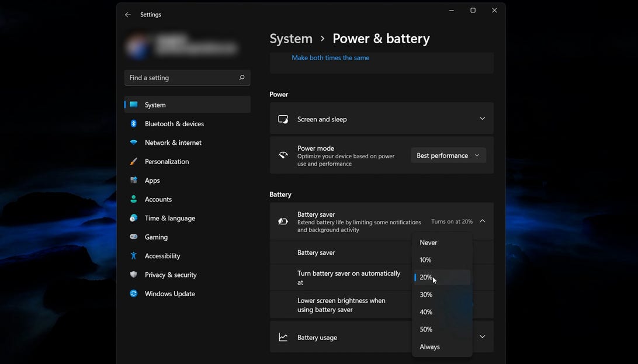Go back with the Settings back arrow

tap(128, 15)
